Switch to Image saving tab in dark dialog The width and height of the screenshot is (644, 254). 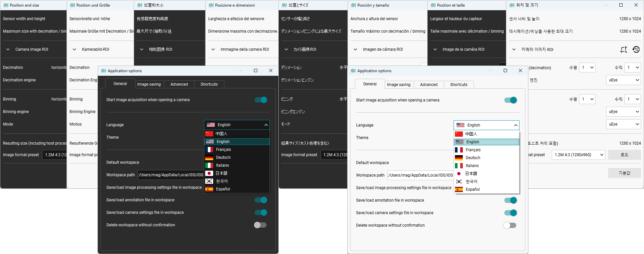(x=149, y=84)
